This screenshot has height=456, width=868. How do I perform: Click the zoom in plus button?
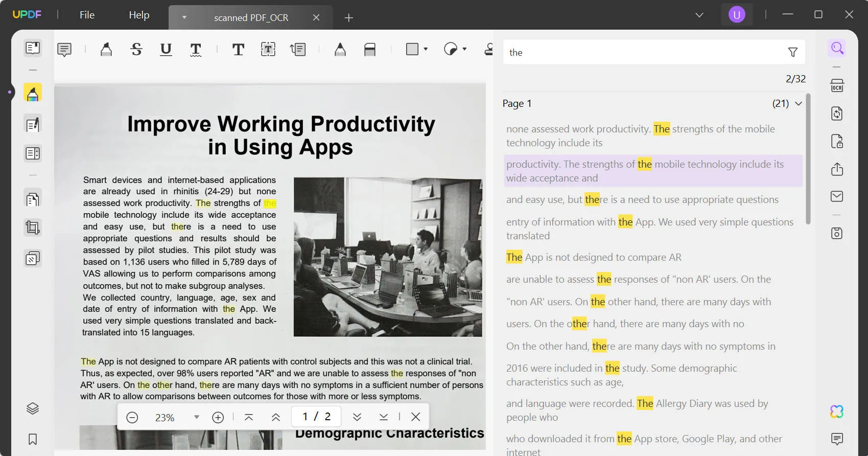point(218,417)
